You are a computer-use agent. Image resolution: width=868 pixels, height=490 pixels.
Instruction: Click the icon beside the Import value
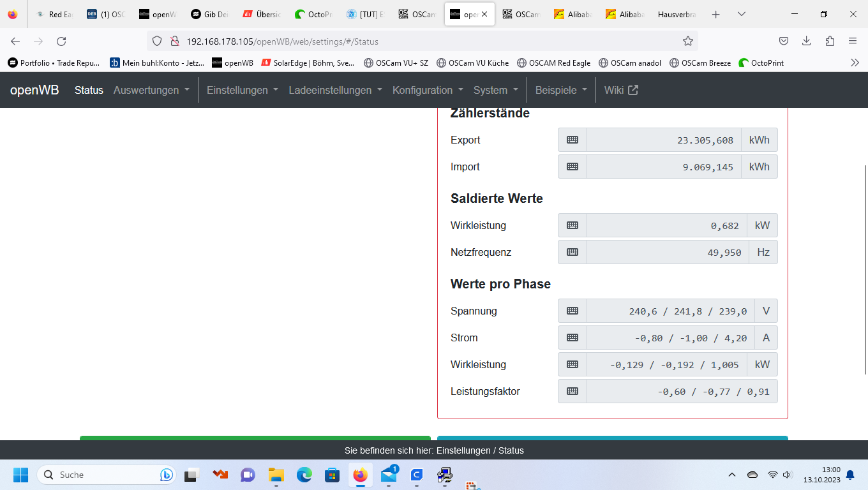(572, 167)
